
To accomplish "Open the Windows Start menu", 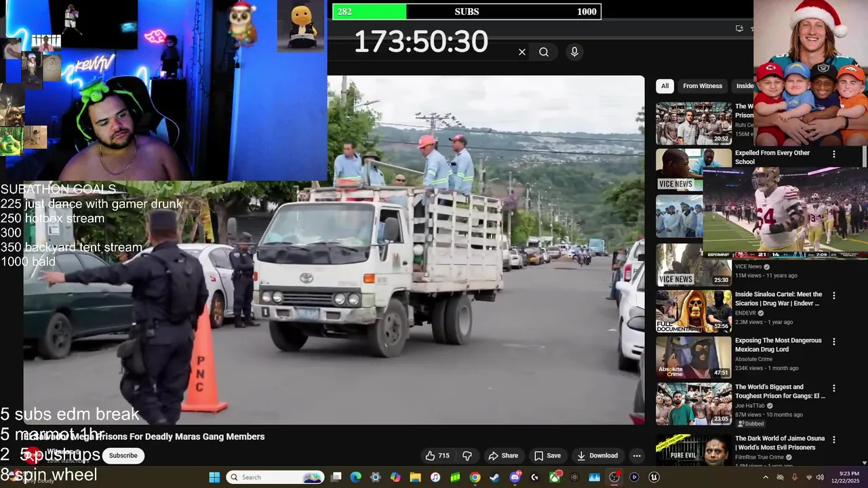I will [214, 477].
